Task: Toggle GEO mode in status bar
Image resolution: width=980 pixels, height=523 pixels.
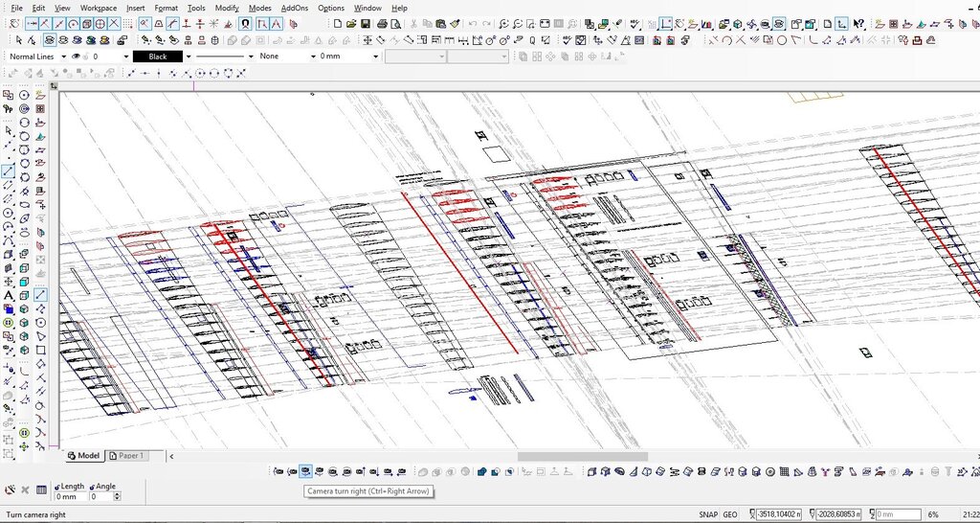Action: pos(730,515)
